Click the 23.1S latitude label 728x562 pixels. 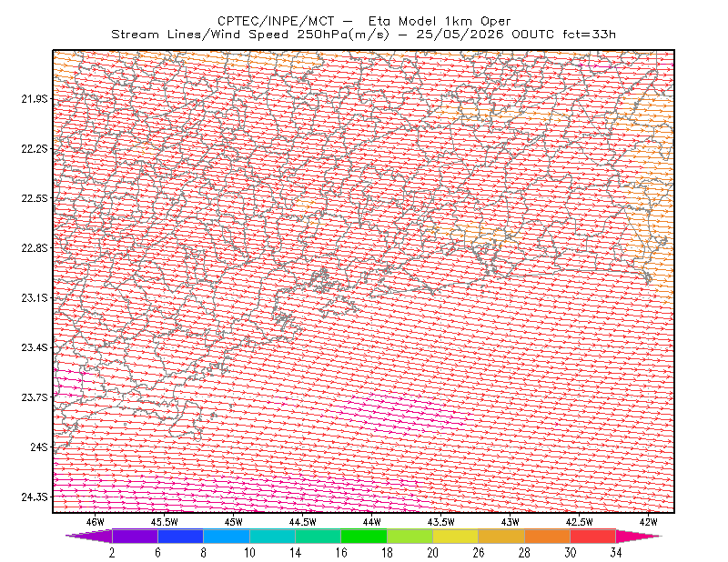pyautogui.click(x=35, y=297)
